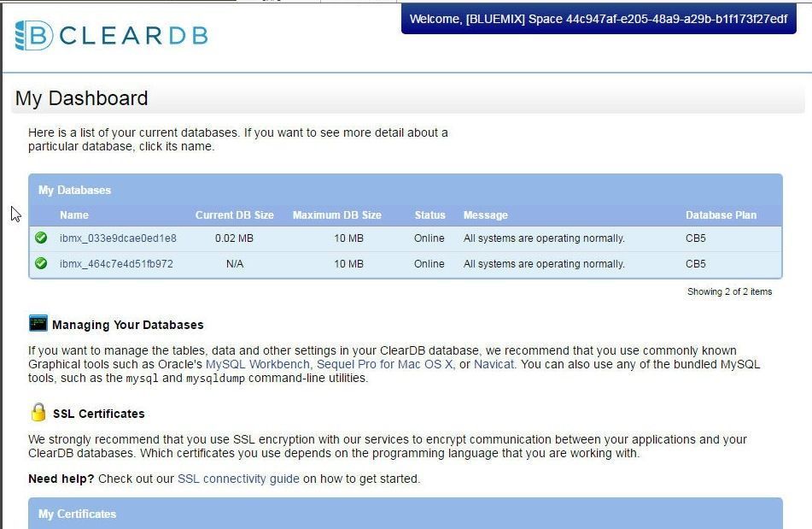
Task: Open database ibmx_033e9dcae0ed1e8 details
Action: tap(118, 238)
